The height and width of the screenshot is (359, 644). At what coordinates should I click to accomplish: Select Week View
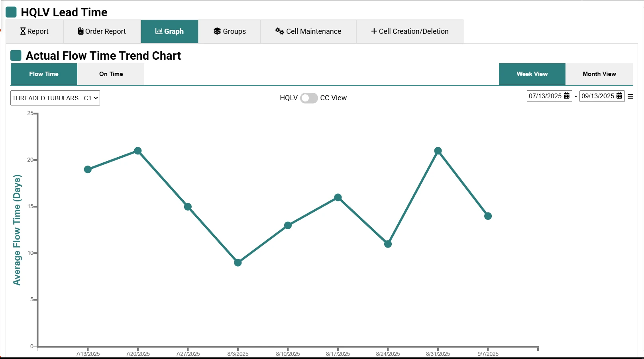click(532, 74)
